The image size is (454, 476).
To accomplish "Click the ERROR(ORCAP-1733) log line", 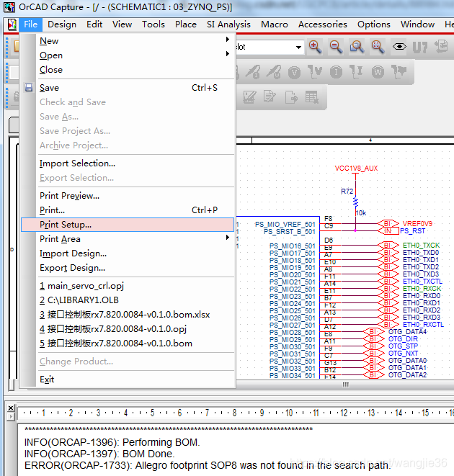I will [x=208, y=465].
